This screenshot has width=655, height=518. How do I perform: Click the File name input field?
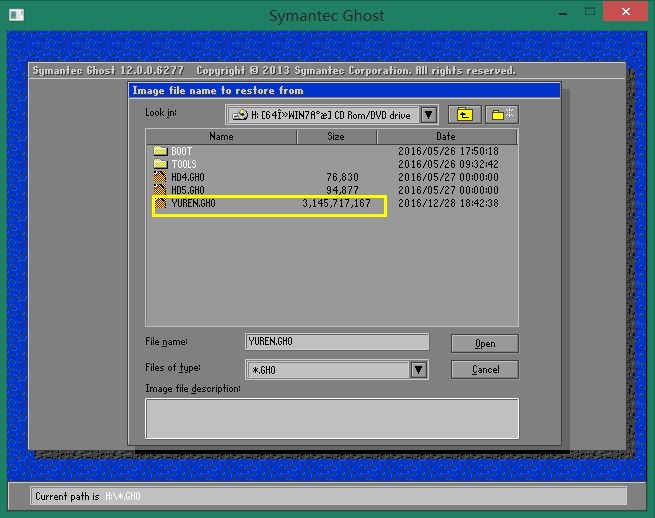[x=337, y=342]
